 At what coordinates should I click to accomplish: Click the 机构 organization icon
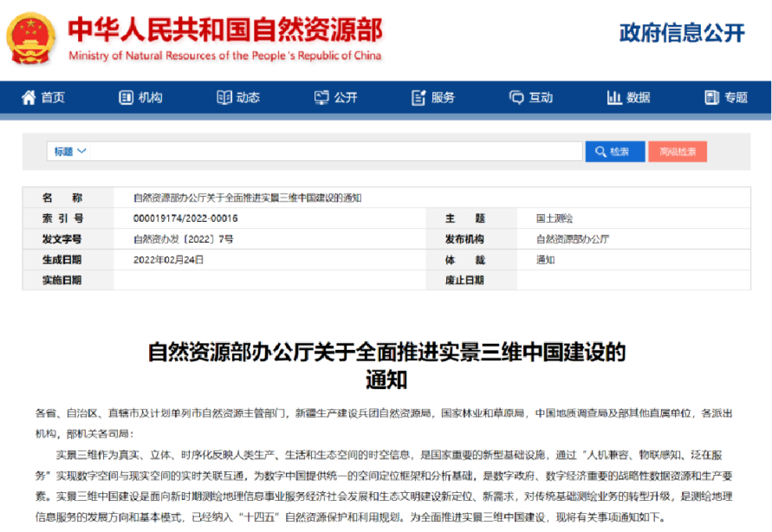(127, 98)
